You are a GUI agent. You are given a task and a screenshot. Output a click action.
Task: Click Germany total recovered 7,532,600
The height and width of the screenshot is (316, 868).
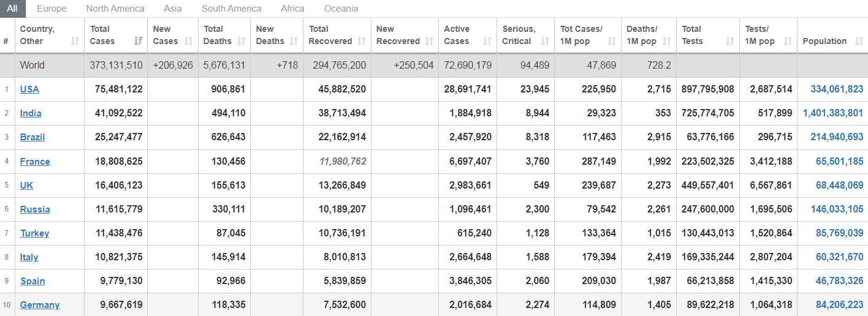click(x=345, y=305)
